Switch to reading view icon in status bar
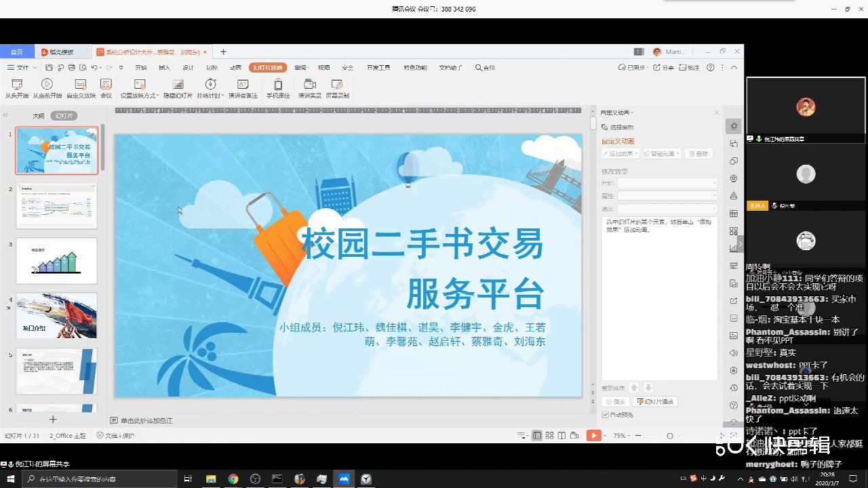Image resolution: width=868 pixels, height=488 pixels. pyautogui.click(x=562, y=436)
